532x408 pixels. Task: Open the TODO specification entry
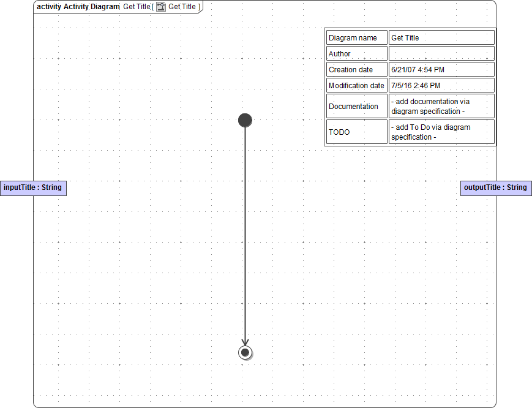pos(441,132)
